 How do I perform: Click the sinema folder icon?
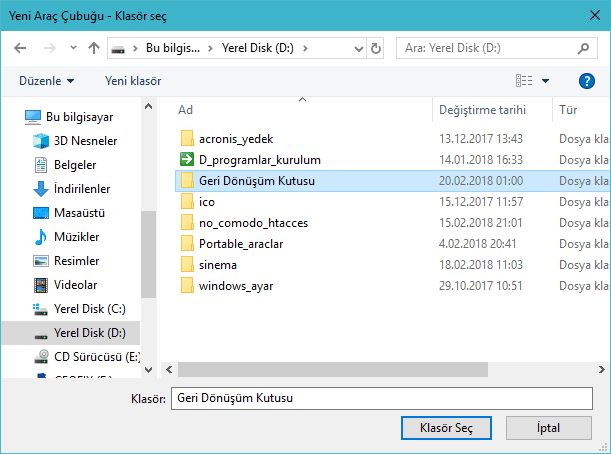coord(187,265)
